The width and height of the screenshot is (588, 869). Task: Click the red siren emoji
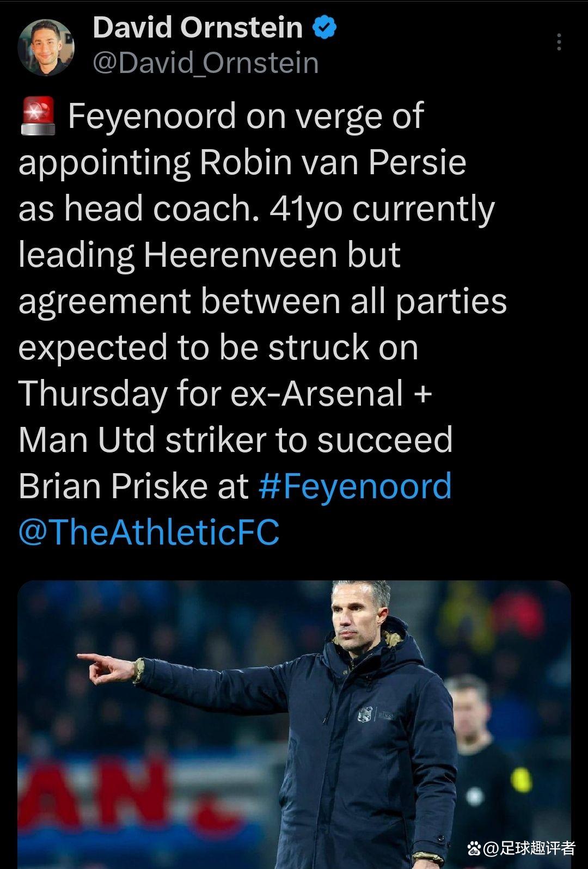[38, 116]
